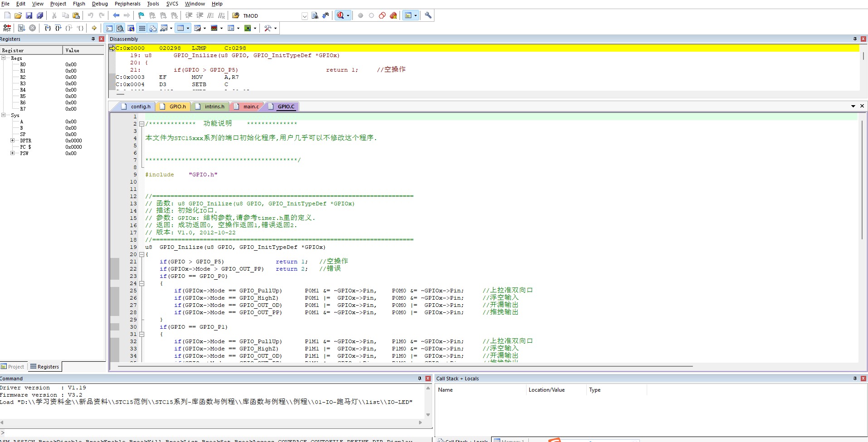Screen dimensions: 868x442
Task: Click Disable all breakpoints icon
Action: pyautogui.click(x=382, y=15)
